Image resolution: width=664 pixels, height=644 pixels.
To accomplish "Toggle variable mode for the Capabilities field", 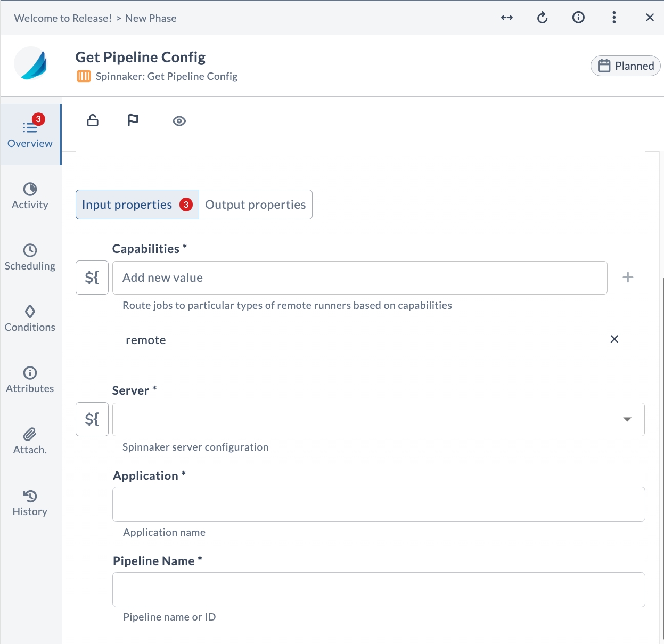I will tap(92, 277).
